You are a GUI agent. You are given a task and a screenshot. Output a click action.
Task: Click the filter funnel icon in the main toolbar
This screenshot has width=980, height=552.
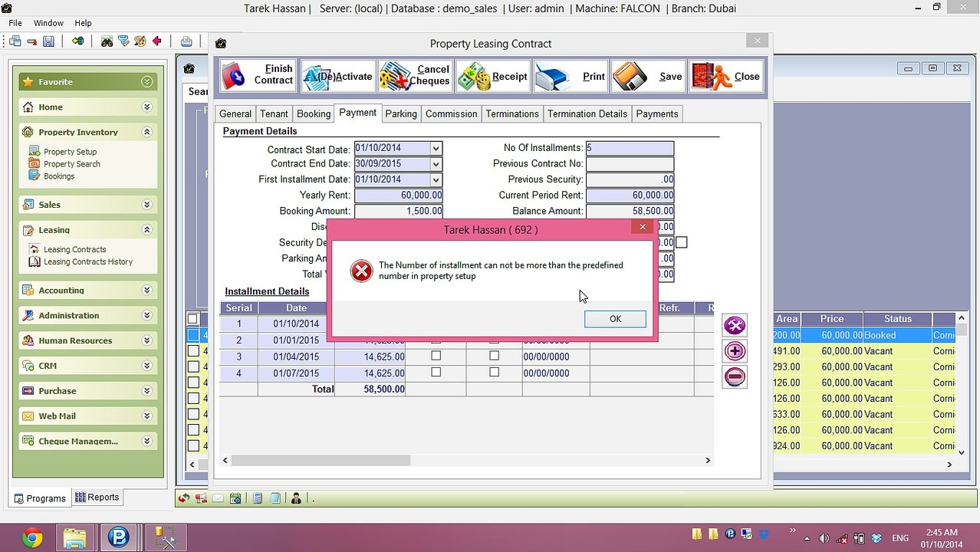point(123,41)
